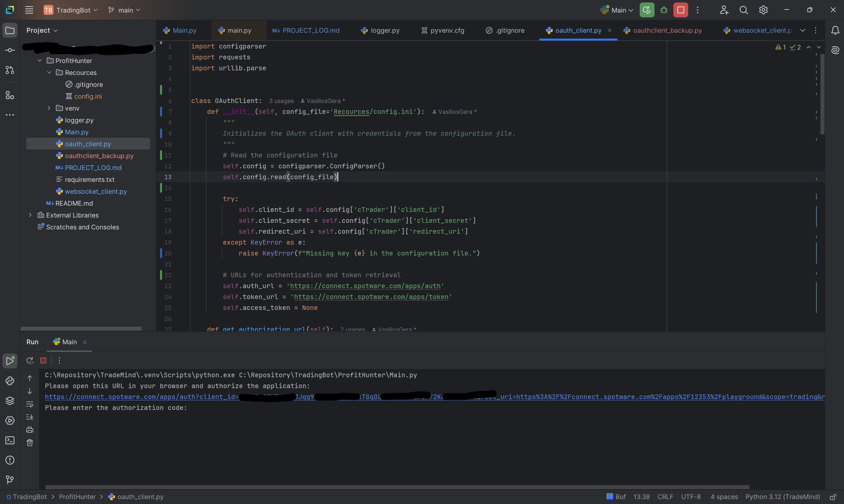Switch to PROJECT_LOG.md editor tab
Screen dimensions: 844x504
click(x=306, y=30)
